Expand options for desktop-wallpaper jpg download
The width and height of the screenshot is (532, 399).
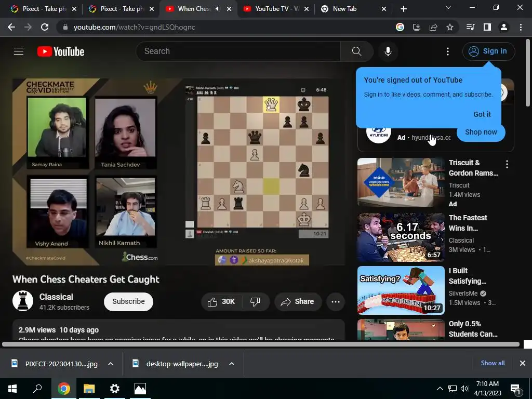232,364
